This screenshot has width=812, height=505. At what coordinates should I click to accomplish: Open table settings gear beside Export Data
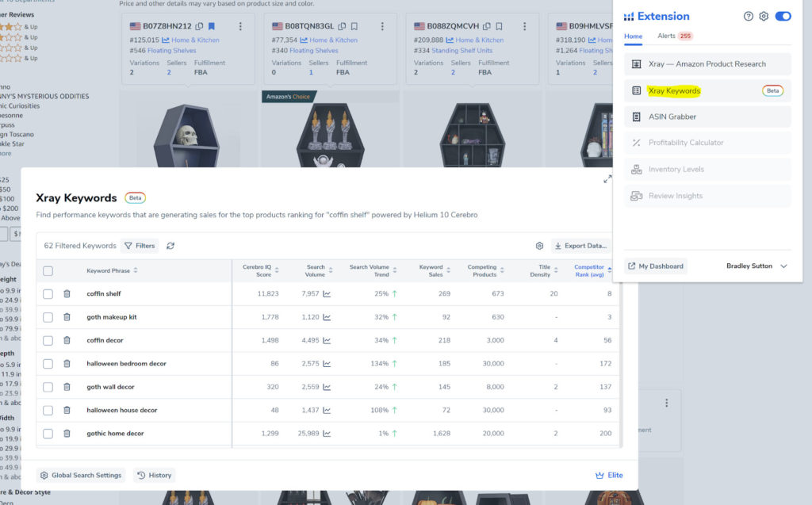click(x=539, y=246)
